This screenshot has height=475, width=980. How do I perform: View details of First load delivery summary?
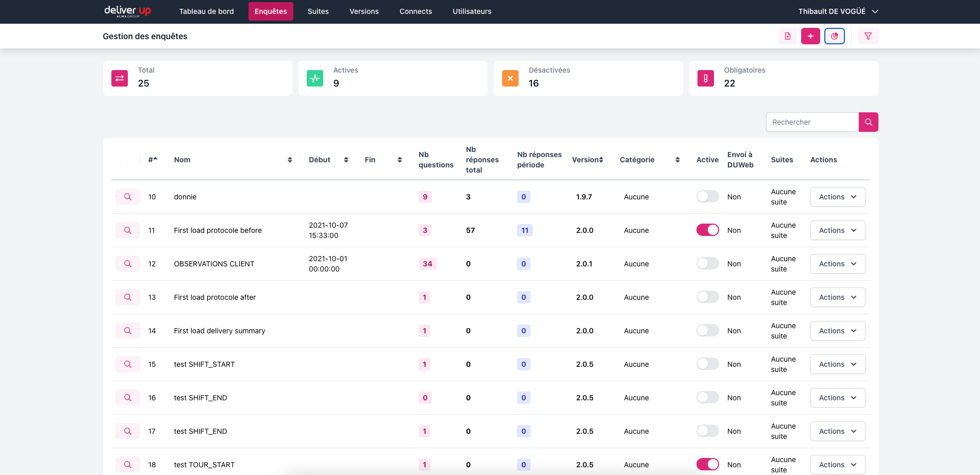click(128, 331)
